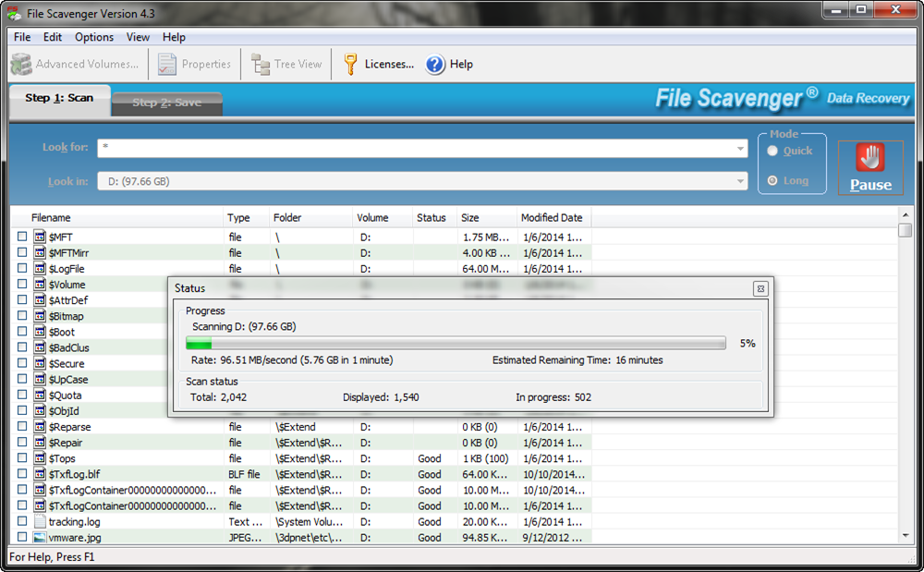Click the $Reparse file icon
The width and height of the screenshot is (924, 572).
(40, 427)
